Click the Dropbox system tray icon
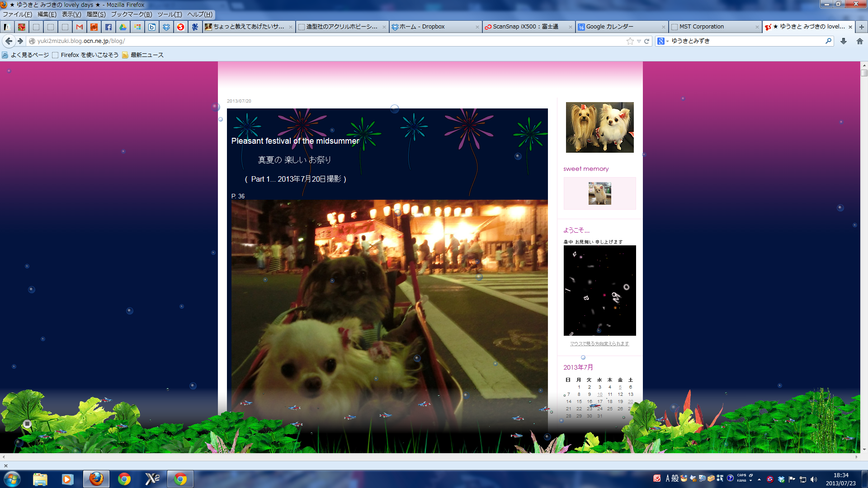Screen dimensions: 868x488 pos(781,479)
